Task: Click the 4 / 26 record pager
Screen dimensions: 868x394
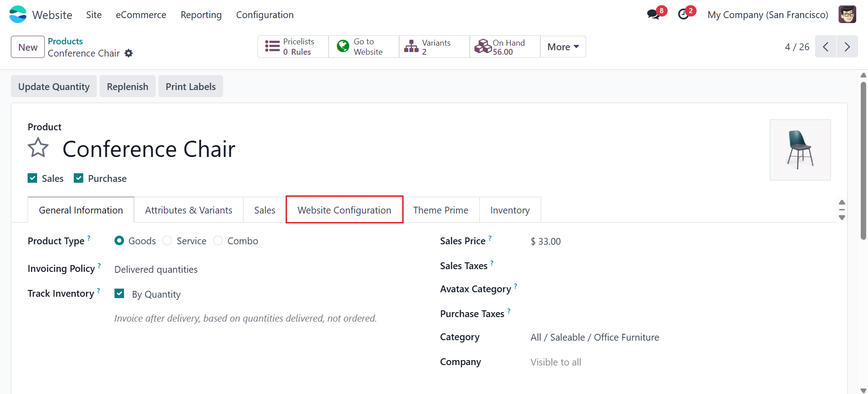Action: click(x=797, y=47)
